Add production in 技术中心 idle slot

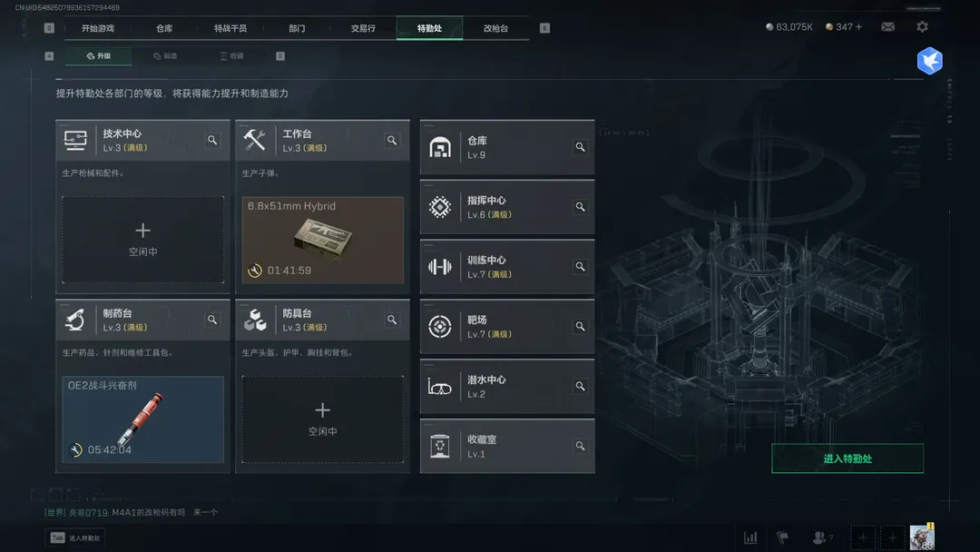click(143, 240)
